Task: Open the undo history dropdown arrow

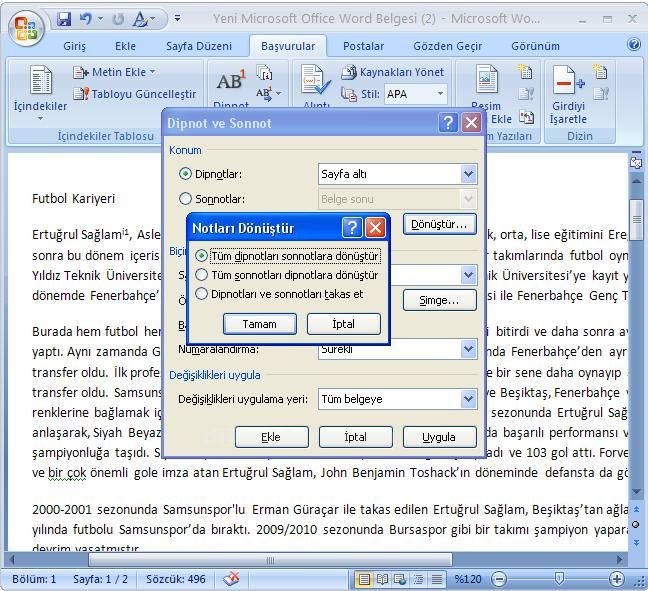Action: point(100,19)
